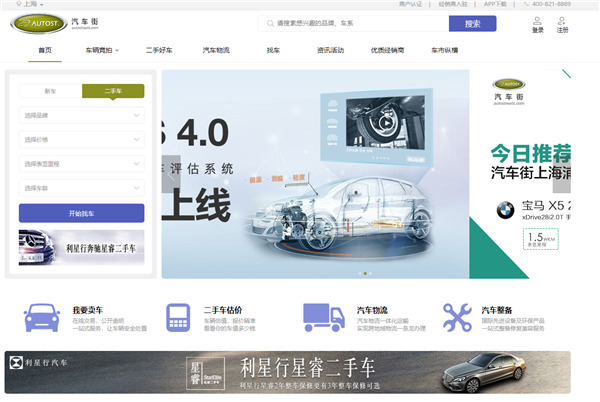Click the blue 搜索 button
This screenshot has width=600, height=402.
[x=473, y=24]
